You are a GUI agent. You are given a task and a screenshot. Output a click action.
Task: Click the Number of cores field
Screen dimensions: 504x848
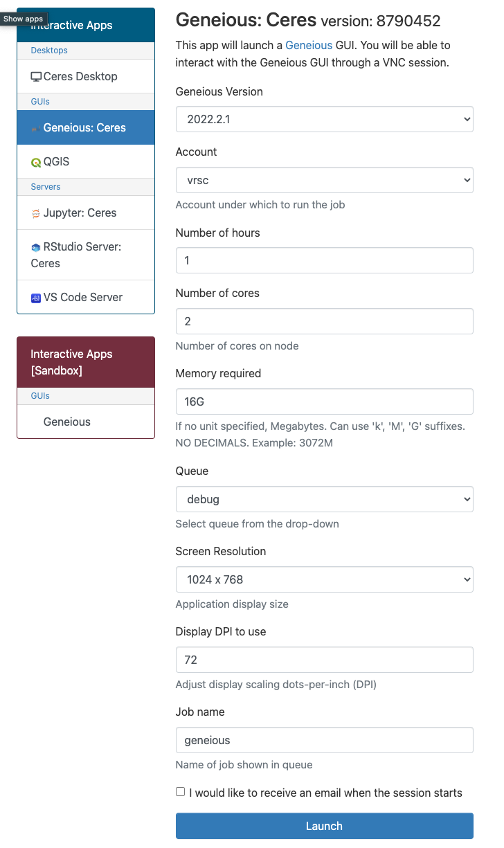(x=324, y=321)
